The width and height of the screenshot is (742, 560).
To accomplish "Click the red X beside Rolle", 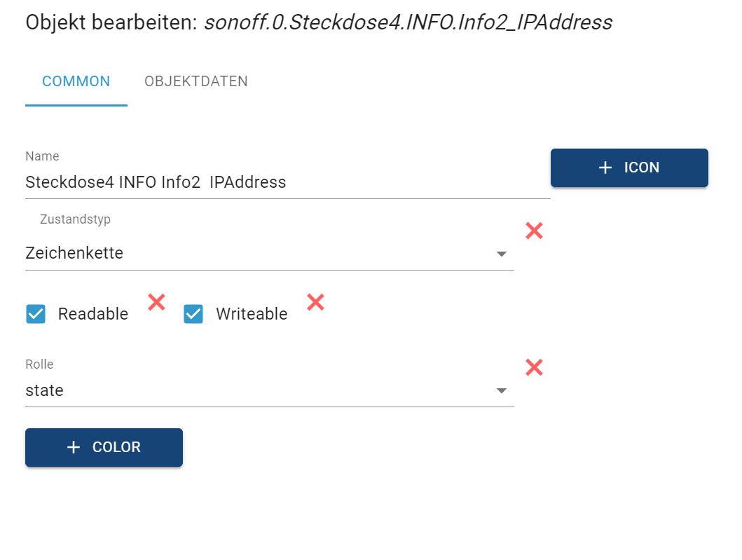I will (x=534, y=367).
